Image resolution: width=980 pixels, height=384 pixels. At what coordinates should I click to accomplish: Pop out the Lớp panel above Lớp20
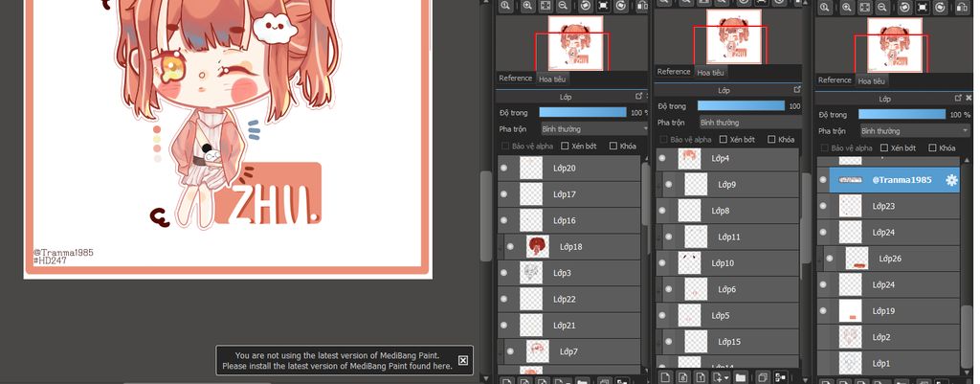click(x=638, y=97)
